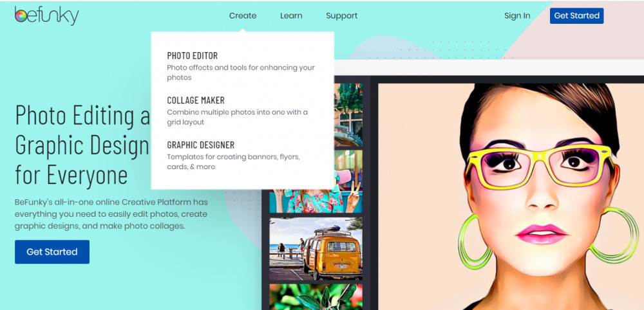Select Graphic Designer from the menu

coord(201,145)
